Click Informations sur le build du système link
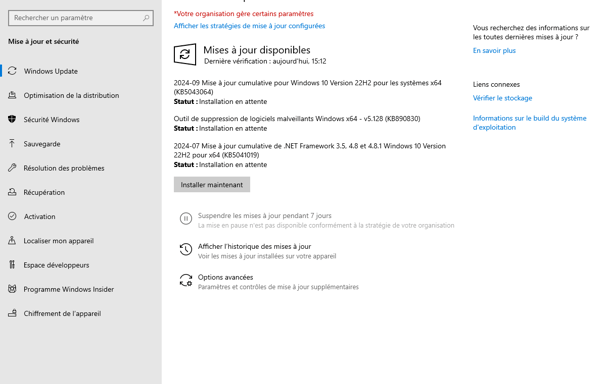 [x=529, y=123]
